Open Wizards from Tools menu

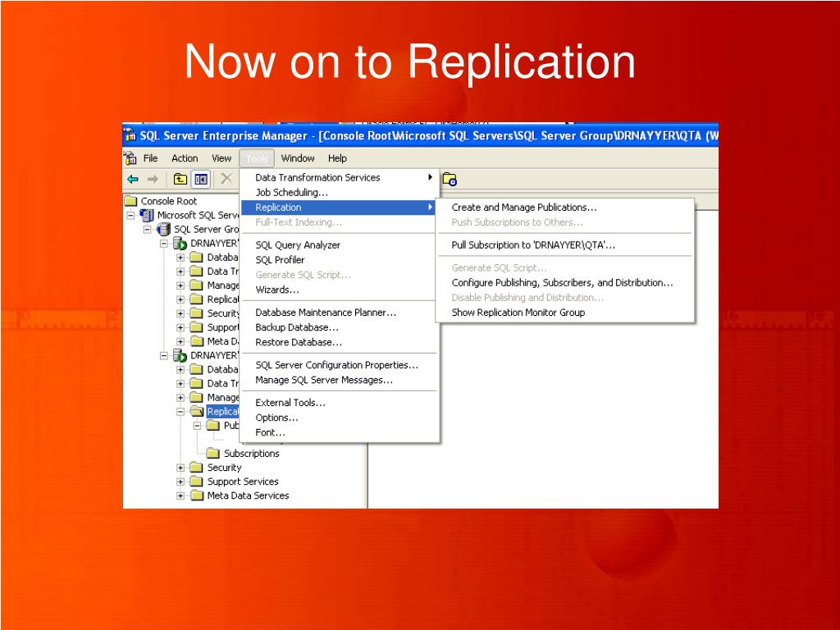[338, 290]
